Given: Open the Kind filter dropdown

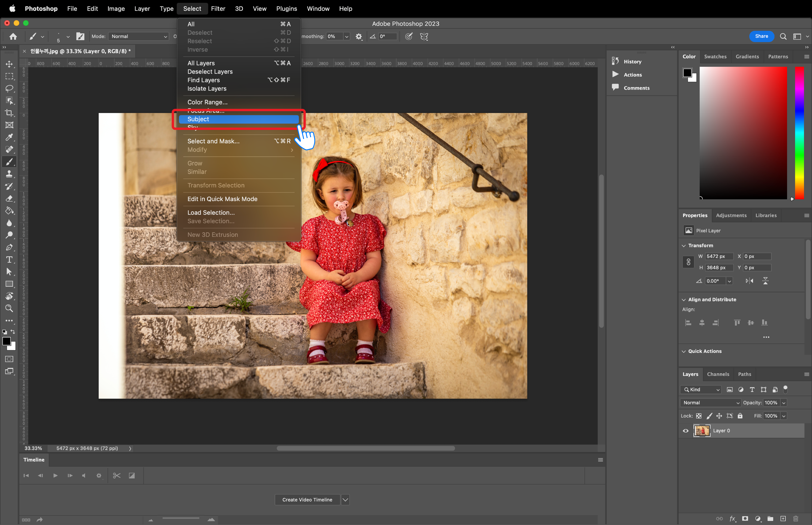Looking at the screenshot, I should point(701,390).
